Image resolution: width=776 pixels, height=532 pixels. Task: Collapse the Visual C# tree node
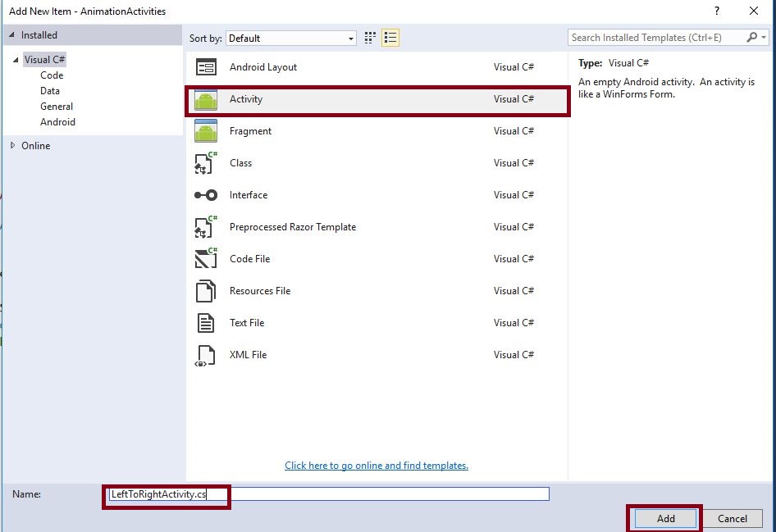16,60
